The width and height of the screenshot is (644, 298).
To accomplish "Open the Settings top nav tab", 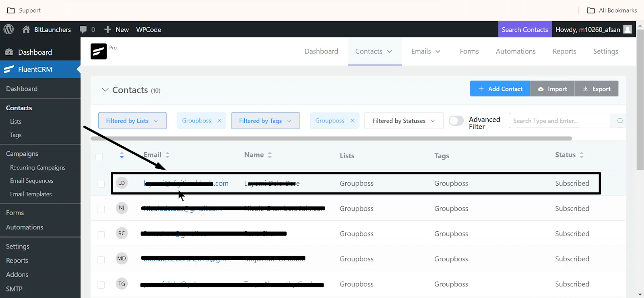I will (x=605, y=51).
